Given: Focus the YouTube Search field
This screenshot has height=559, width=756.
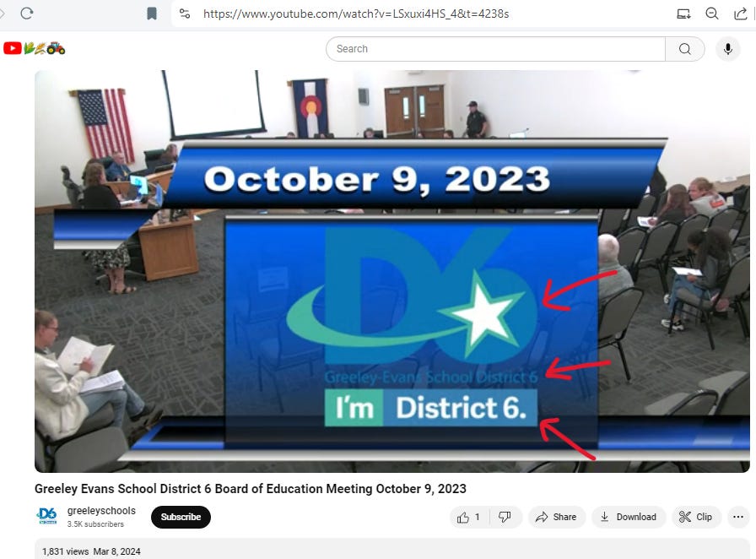Looking at the screenshot, I should point(495,49).
